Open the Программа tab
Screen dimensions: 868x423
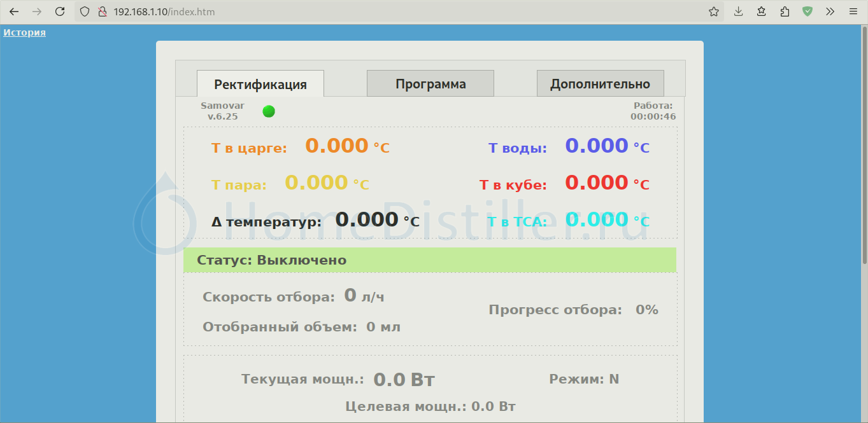430,84
